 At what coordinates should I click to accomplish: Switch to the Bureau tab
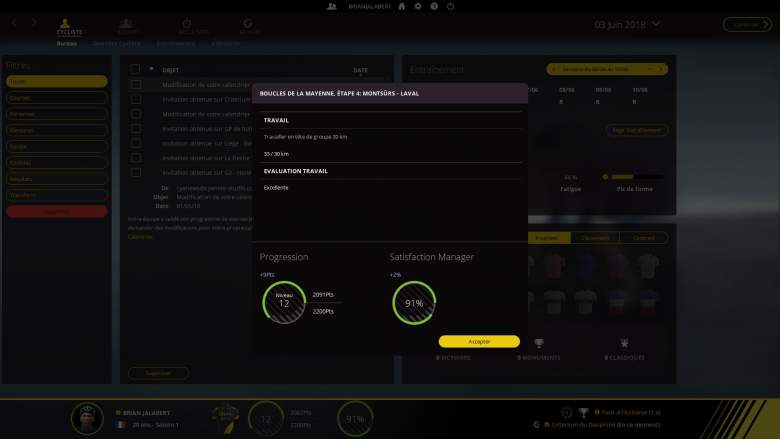click(66, 44)
